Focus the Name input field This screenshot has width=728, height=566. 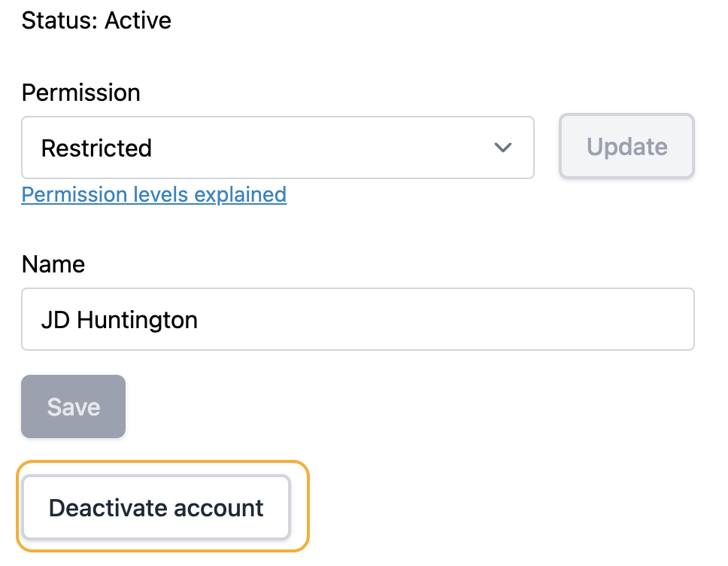pyautogui.click(x=357, y=320)
